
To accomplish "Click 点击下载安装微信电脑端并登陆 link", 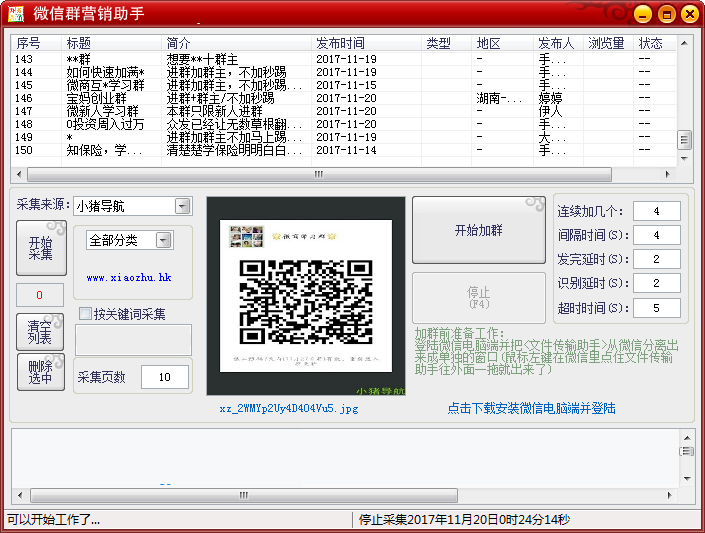I will coord(531,408).
